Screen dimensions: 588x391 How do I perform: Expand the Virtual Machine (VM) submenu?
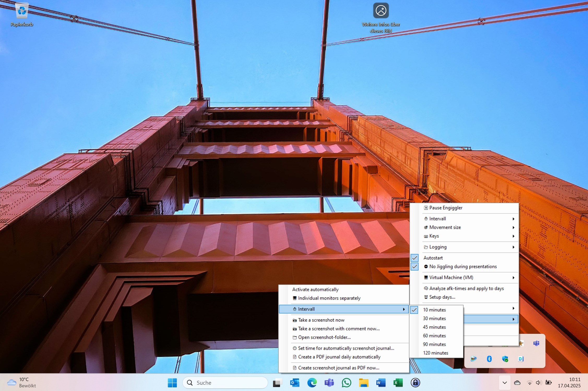(464, 277)
